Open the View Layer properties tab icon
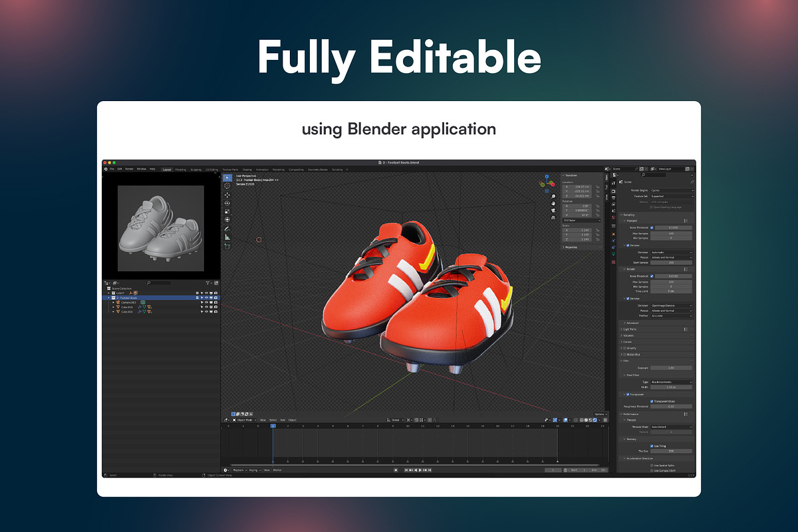The height and width of the screenshot is (532, 798). pos(614,204)
